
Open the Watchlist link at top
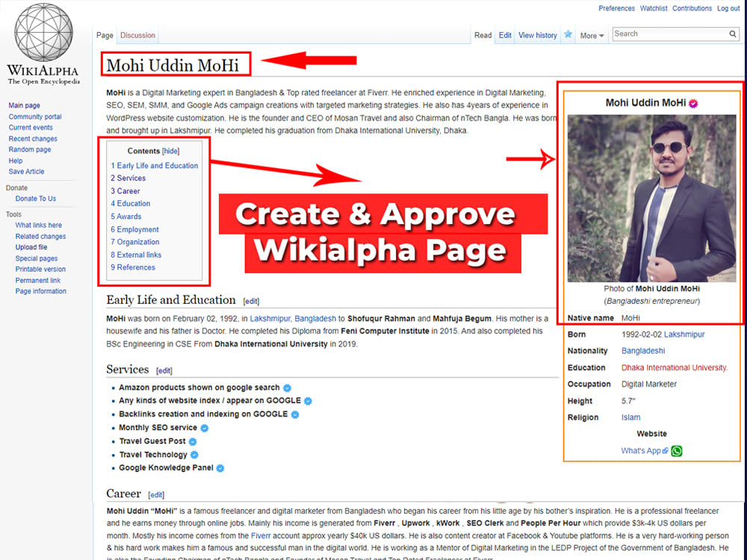pos(654,8)
